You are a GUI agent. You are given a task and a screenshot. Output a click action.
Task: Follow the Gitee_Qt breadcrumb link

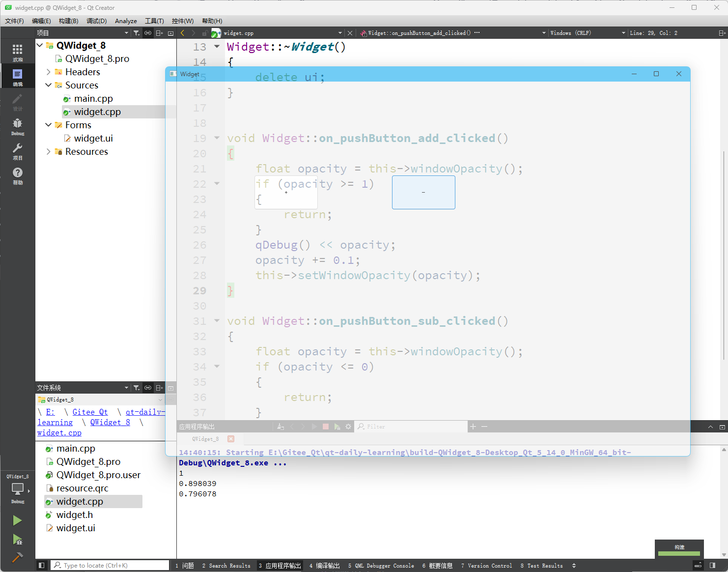click(x=90, y=412)
